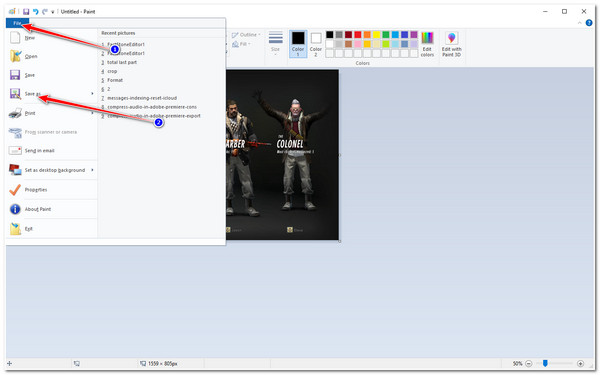Screen dimensions: 600x375
Task: Pick the orange color swatch
Action: point(367,35)
